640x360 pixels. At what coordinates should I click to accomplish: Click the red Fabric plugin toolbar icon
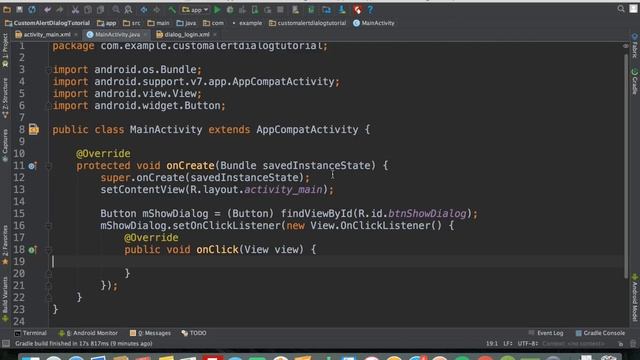tap(358, 9)
